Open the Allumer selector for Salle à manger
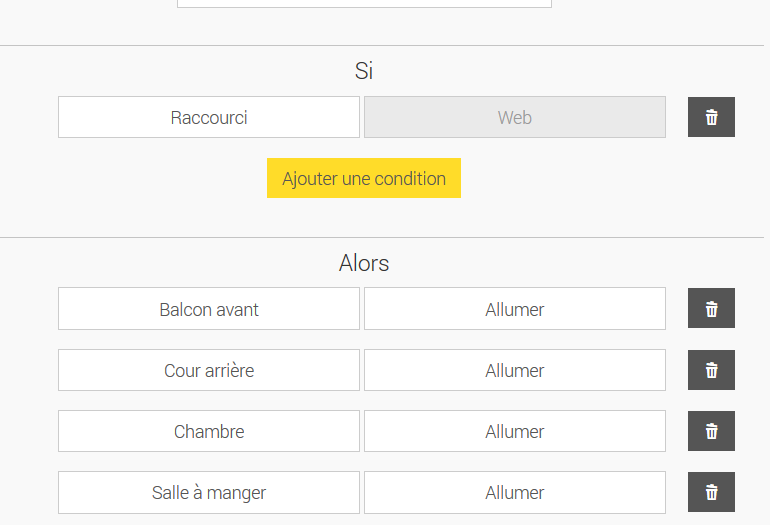770x525 pixels. [x=514, y=492]
